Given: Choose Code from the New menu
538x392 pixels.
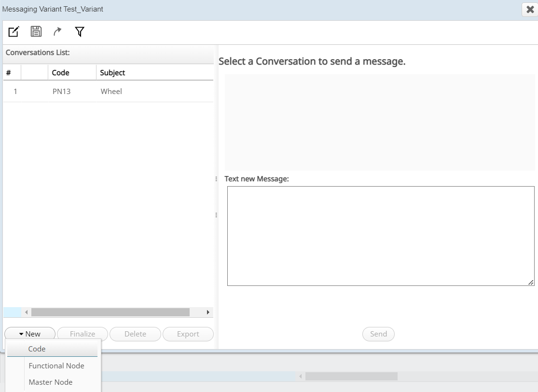Looking at the screenshot, I should [37, 349].
